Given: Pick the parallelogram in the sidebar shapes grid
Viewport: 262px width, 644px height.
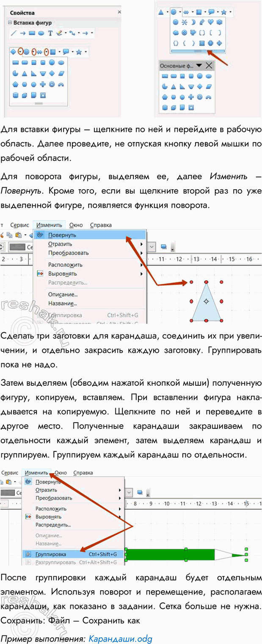Looking at the screenshot, I should (x=61, y=73).
